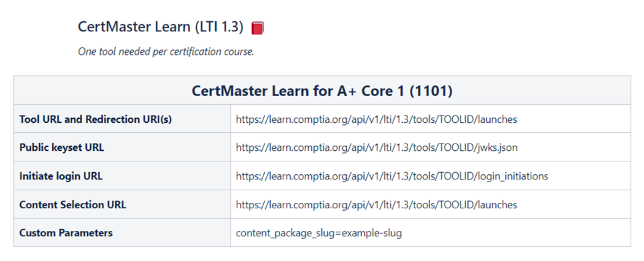Click the Initiate login URL label

61,176
